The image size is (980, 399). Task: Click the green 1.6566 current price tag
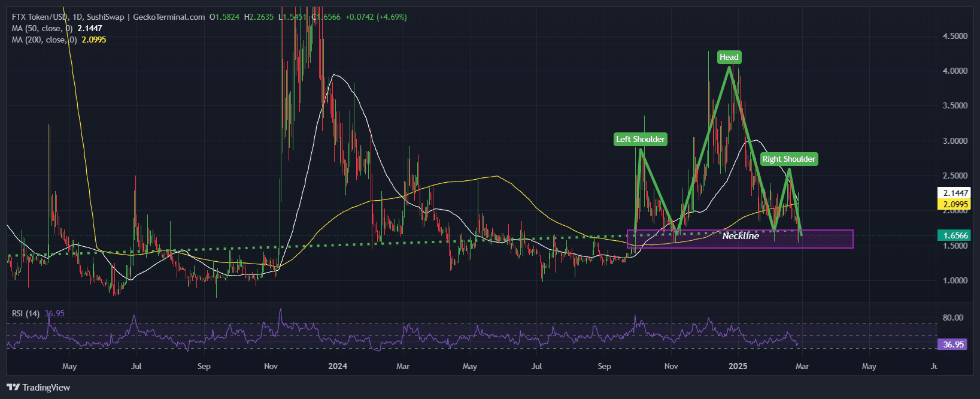click(x=955, y=235)
